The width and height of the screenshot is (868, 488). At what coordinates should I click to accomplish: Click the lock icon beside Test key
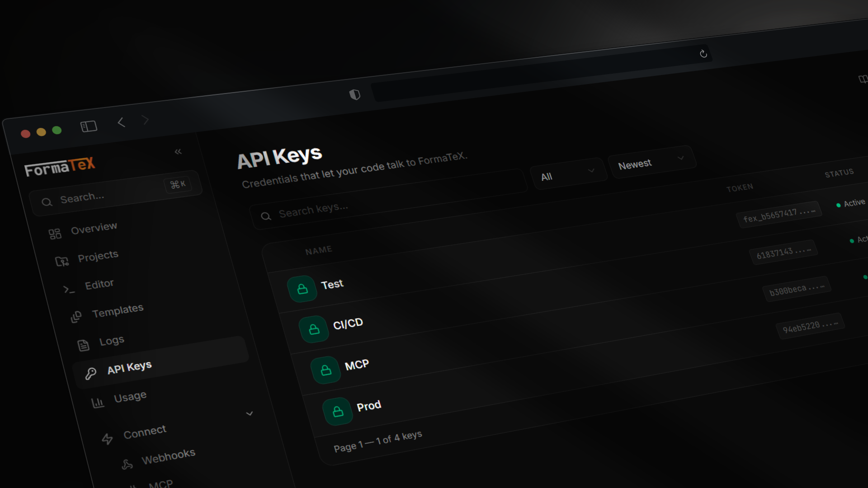click(302, 289)
